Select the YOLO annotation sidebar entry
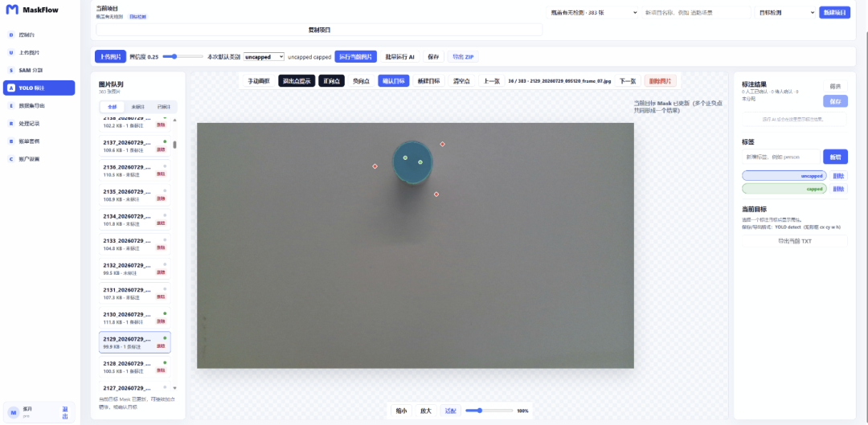Image resolution: width=868 pixels, height=425 pixels. coord(39,88)
